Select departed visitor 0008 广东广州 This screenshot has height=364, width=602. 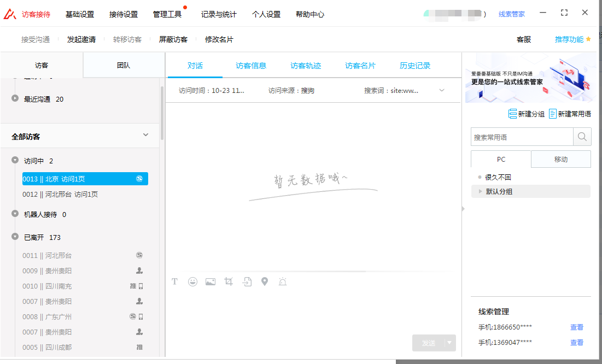point(85,317)
